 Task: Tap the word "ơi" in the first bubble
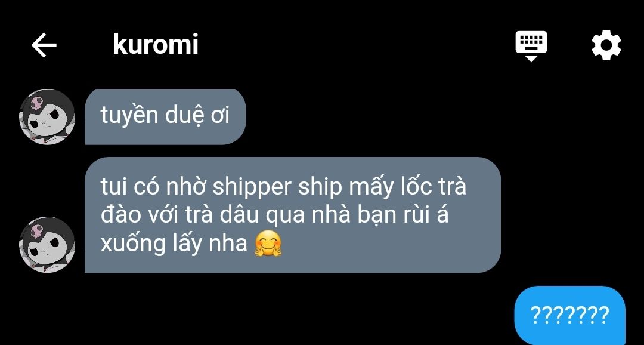coord(219,116)
